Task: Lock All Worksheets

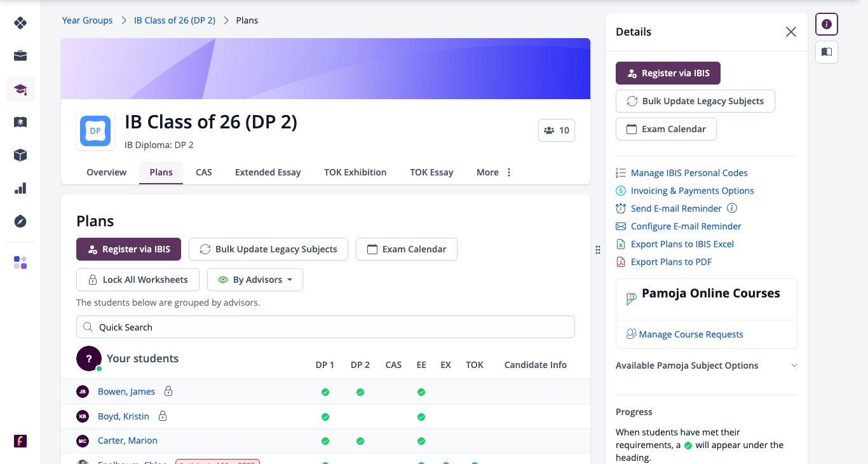Action: 137,280
